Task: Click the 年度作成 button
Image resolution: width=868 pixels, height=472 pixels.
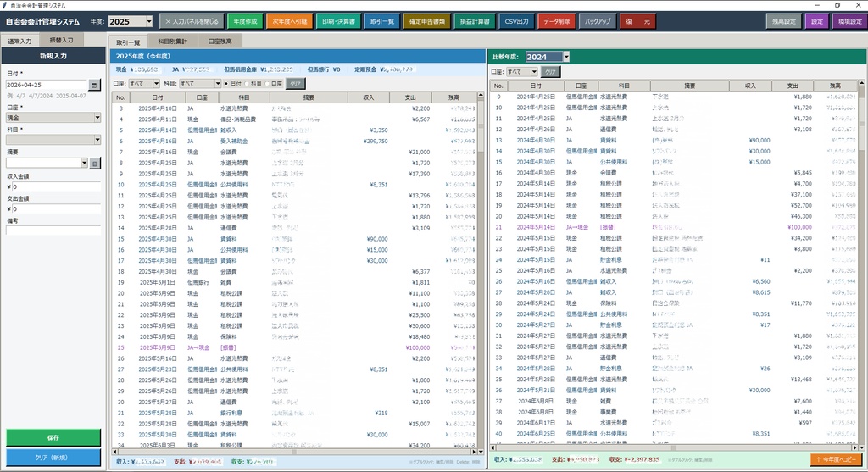Action: coord(245,21)
